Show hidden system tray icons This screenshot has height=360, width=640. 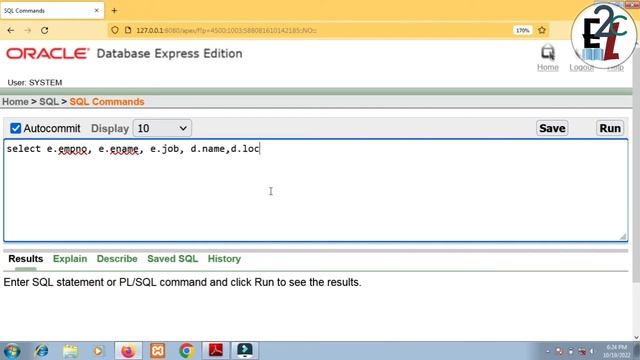(x=548, y=351)
